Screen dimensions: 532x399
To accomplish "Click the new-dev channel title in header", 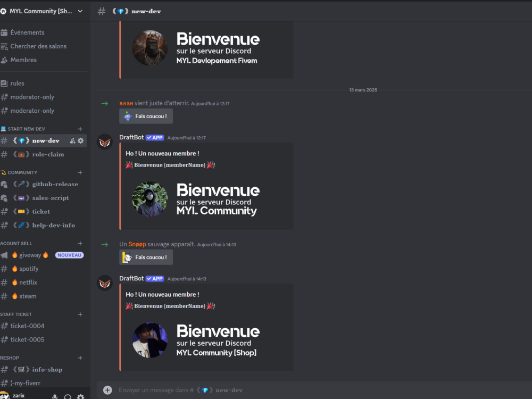I will (137, 11).
